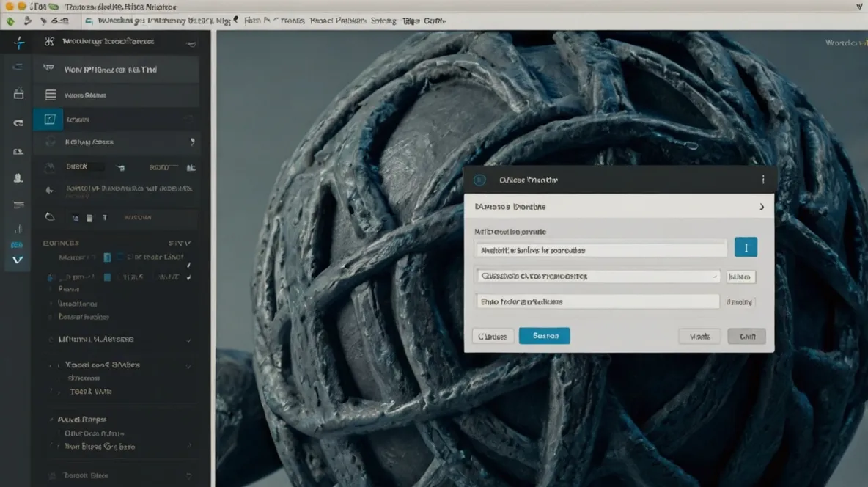Click the white button left of gray button

point(699,337)
